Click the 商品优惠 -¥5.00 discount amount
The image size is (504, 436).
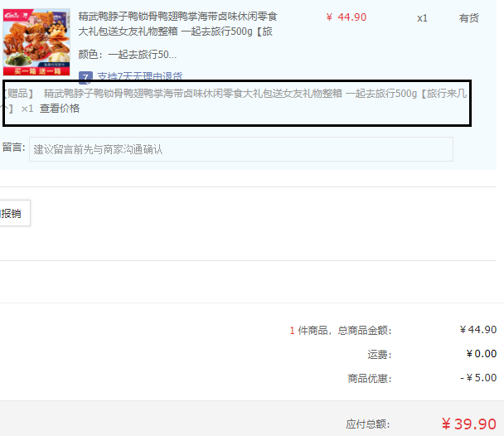tap(477, 378)
